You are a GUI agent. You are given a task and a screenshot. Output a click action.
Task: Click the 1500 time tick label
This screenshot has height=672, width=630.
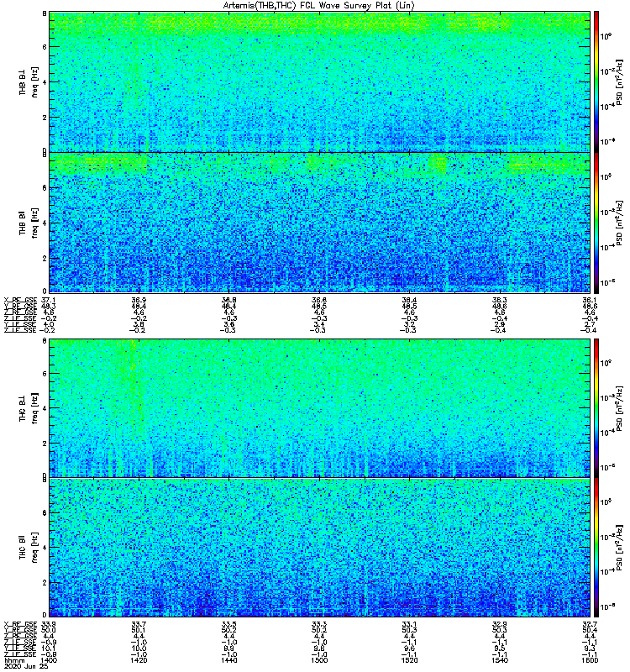click(319, 660)
